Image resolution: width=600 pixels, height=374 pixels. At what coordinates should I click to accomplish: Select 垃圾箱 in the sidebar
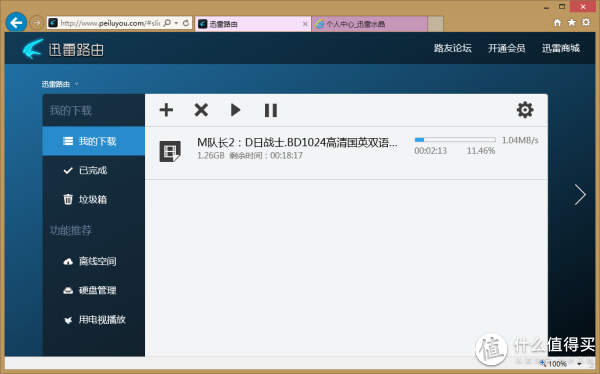coord(93,199)
